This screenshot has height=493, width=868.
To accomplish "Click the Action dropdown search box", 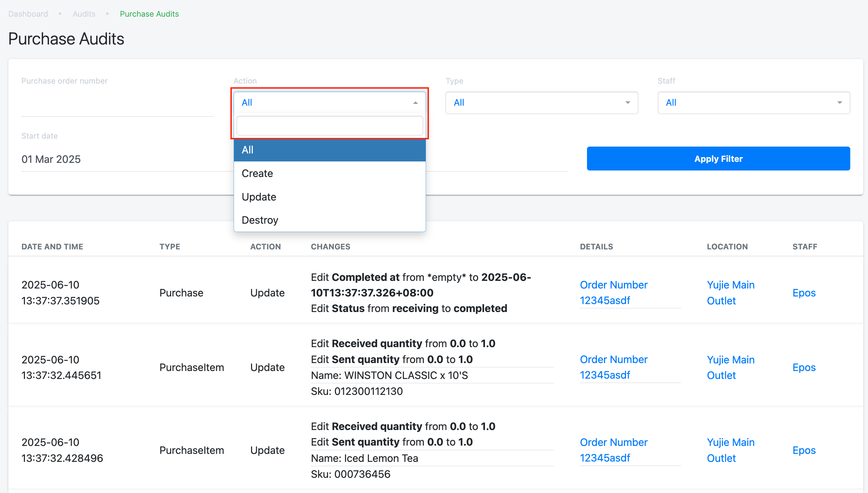I will click(329, 126).
